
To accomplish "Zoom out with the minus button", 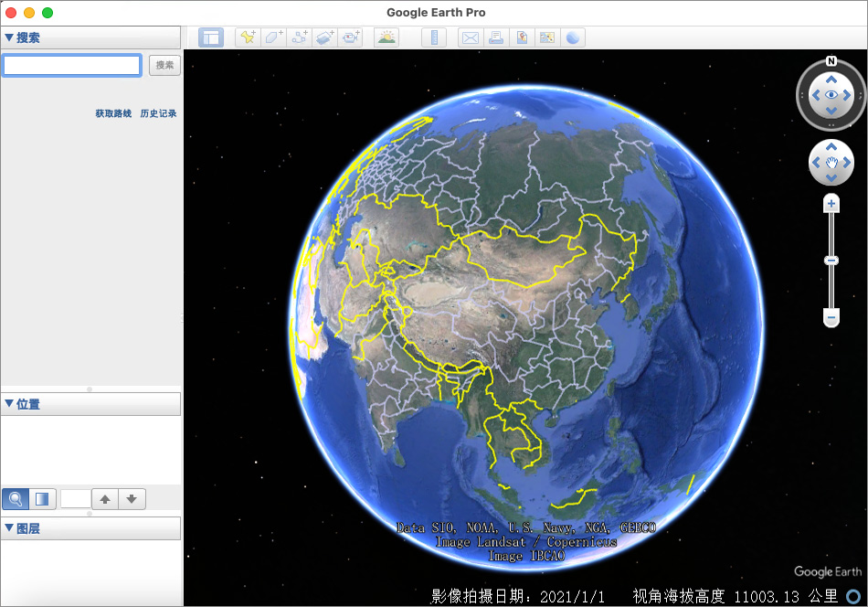I will 831,317.
